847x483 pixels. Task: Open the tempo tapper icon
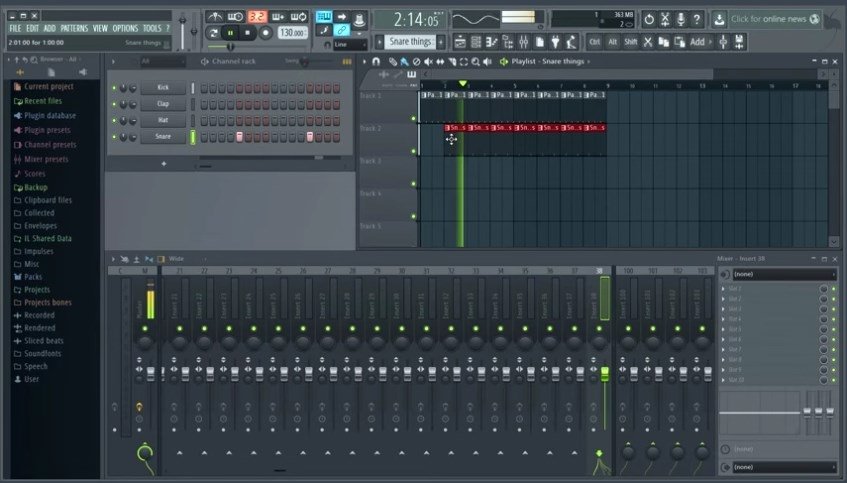pos(571,42)
